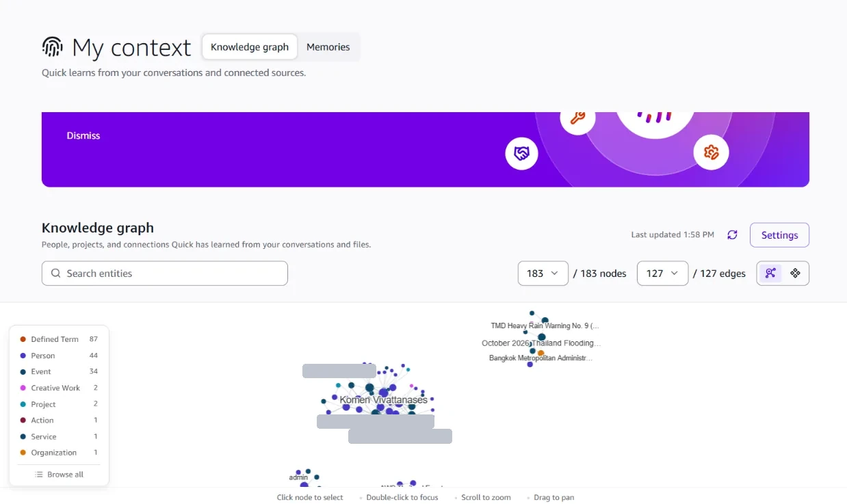847x504 pixels.
Task: Open the Knowledge graph tab
Action: pyautogui.click(x=250, y=47)
